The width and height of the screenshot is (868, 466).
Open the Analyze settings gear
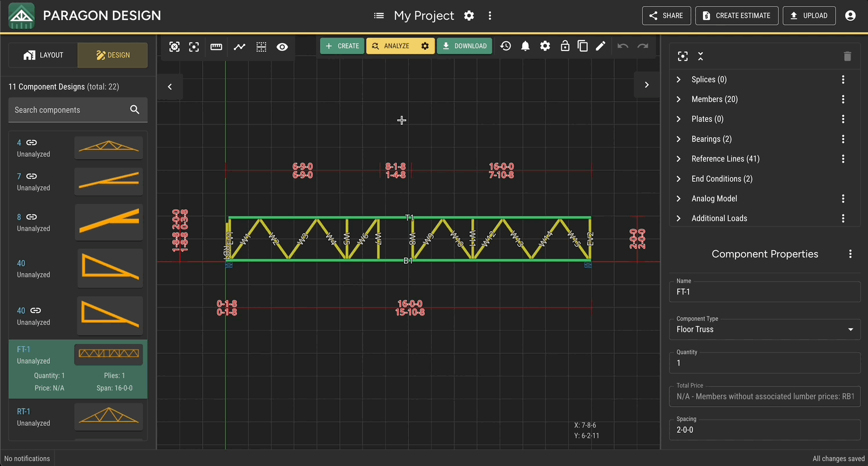(x=425, y=46)
